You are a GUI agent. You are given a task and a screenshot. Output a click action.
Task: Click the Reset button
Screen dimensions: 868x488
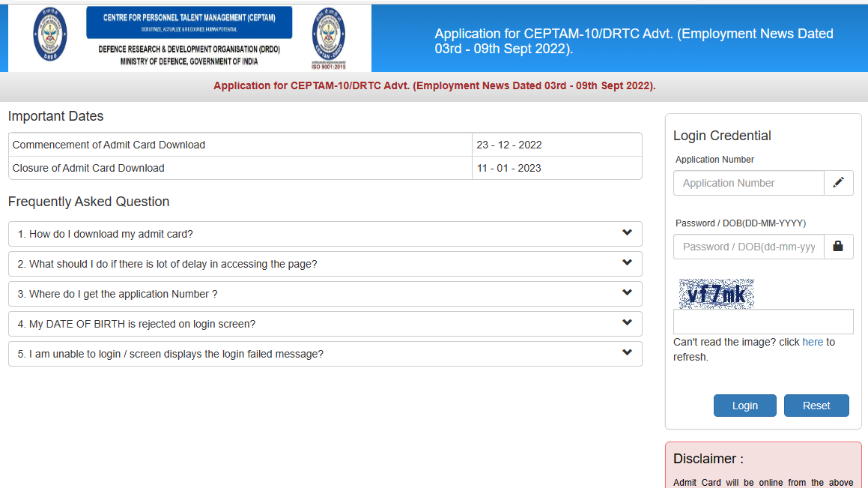(x=816, y=405)
